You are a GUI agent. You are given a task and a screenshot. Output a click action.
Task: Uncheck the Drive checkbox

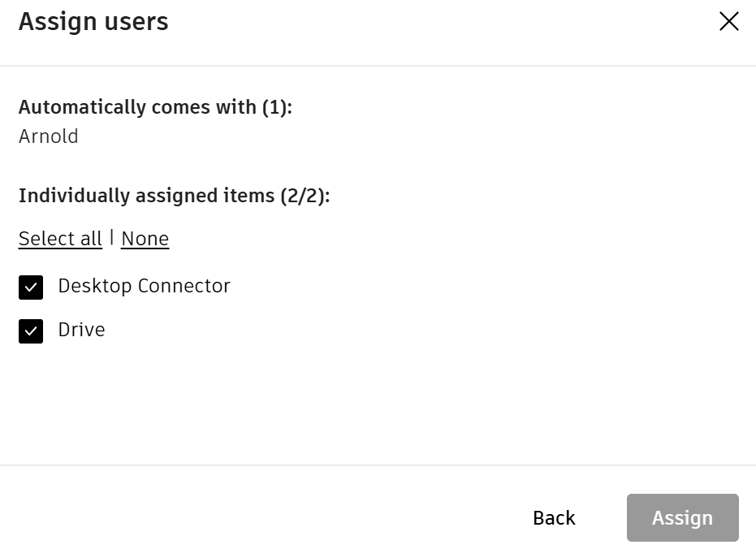tap(31, 331)
